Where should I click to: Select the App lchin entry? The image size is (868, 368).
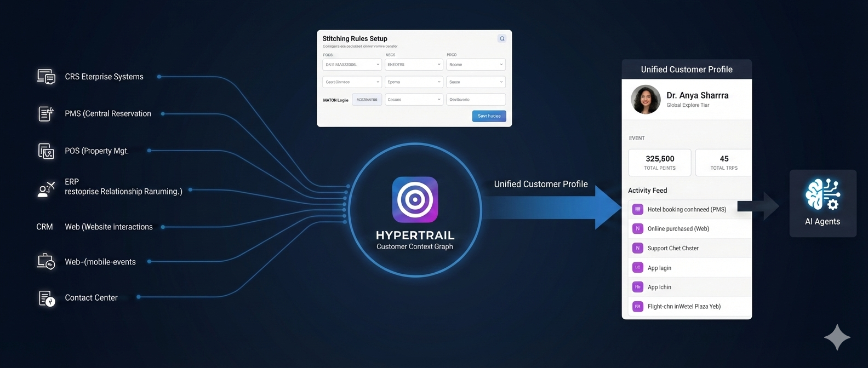(689, 287)
